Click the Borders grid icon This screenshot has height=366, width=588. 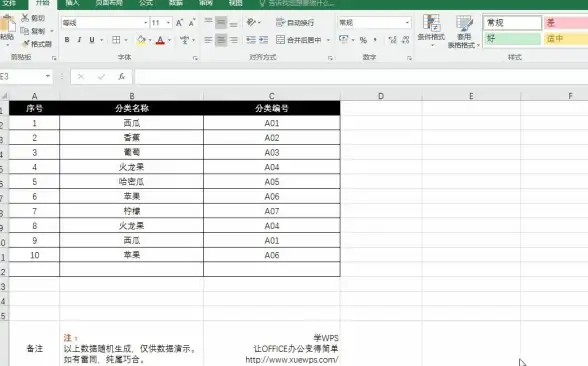point(116,40)
